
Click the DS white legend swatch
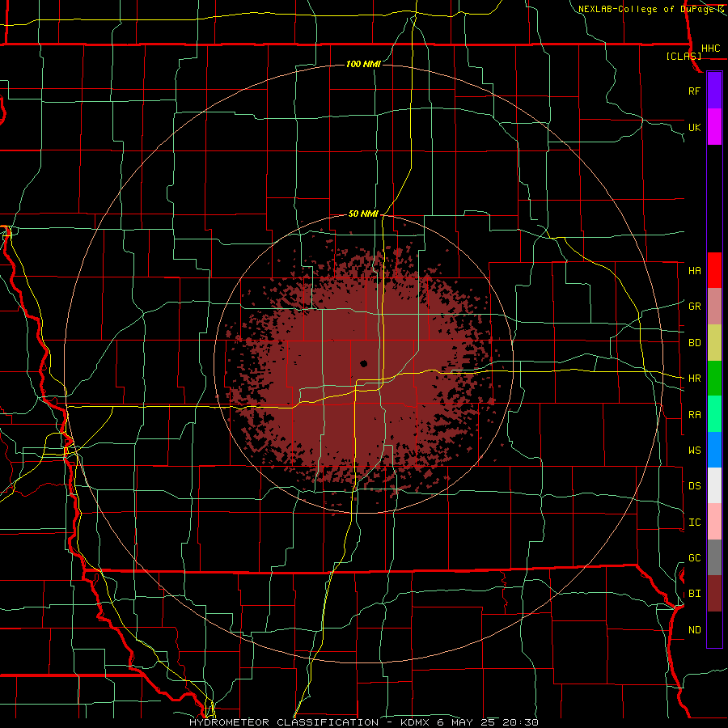714,485
